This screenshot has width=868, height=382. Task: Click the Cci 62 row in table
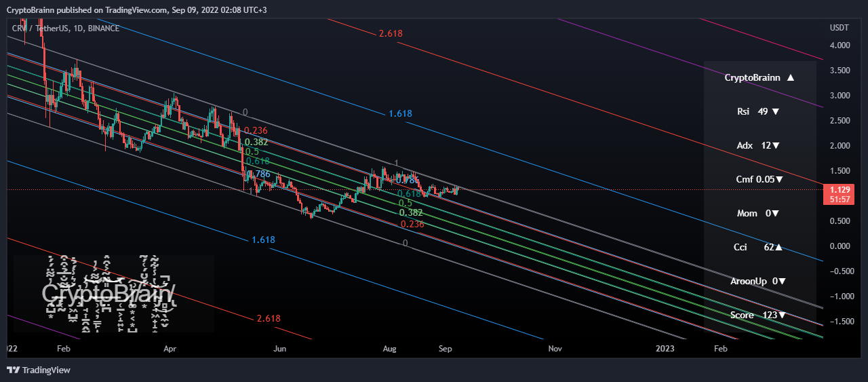(x=758, y=248)
